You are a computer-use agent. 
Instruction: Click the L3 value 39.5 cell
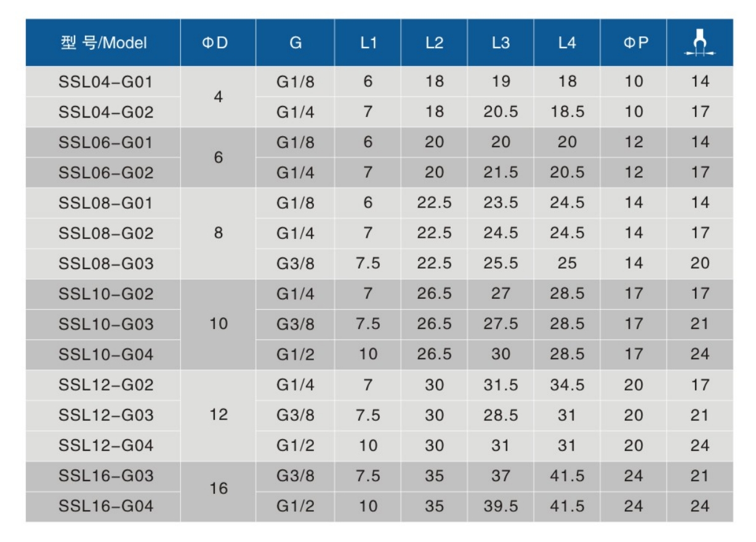[501, 506]
